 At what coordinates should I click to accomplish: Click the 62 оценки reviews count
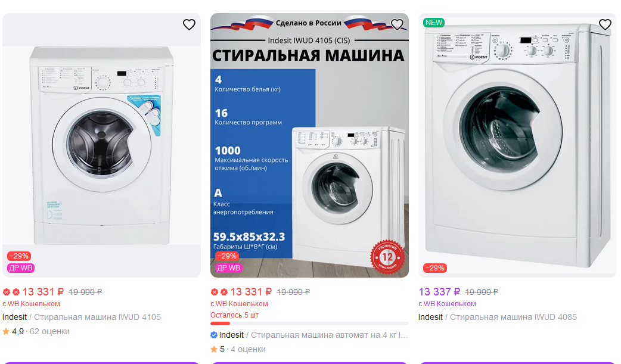point(49,331)
